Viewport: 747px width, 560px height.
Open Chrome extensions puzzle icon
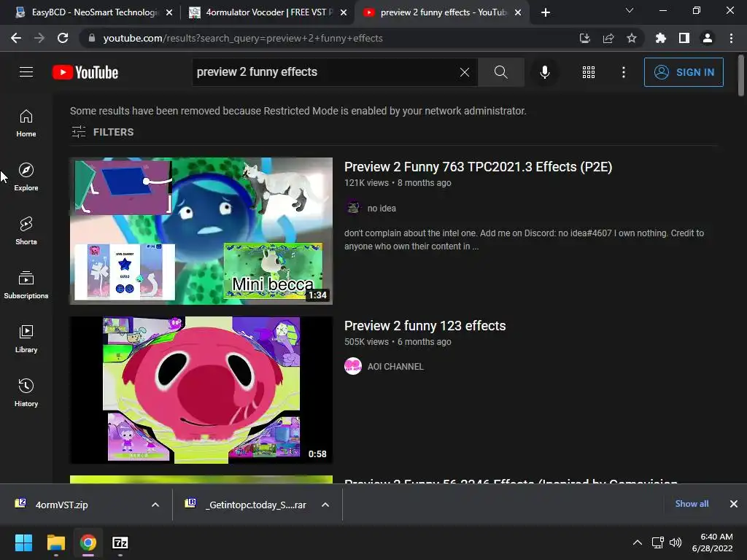pos(661,38)
